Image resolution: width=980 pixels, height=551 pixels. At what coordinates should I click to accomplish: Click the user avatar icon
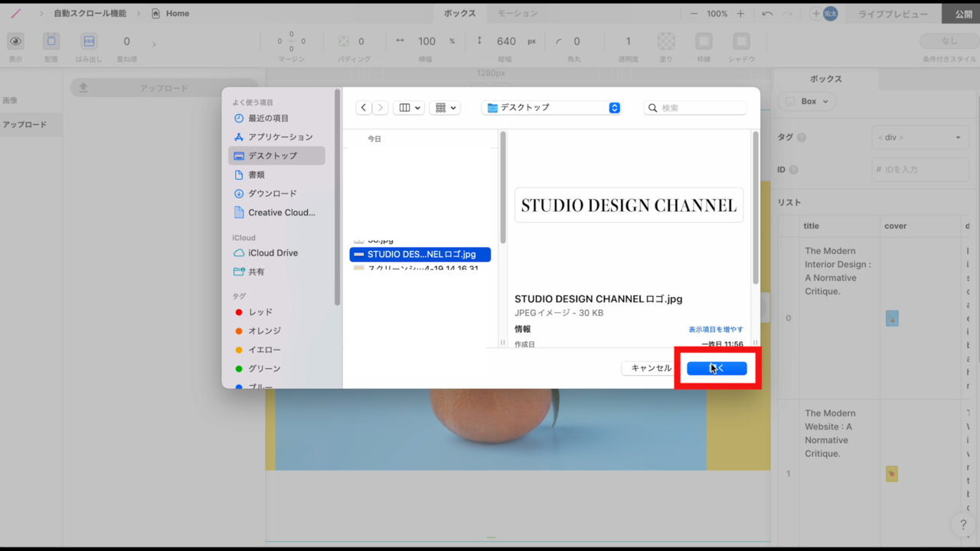pyautogui.click(x=830, y=14)
